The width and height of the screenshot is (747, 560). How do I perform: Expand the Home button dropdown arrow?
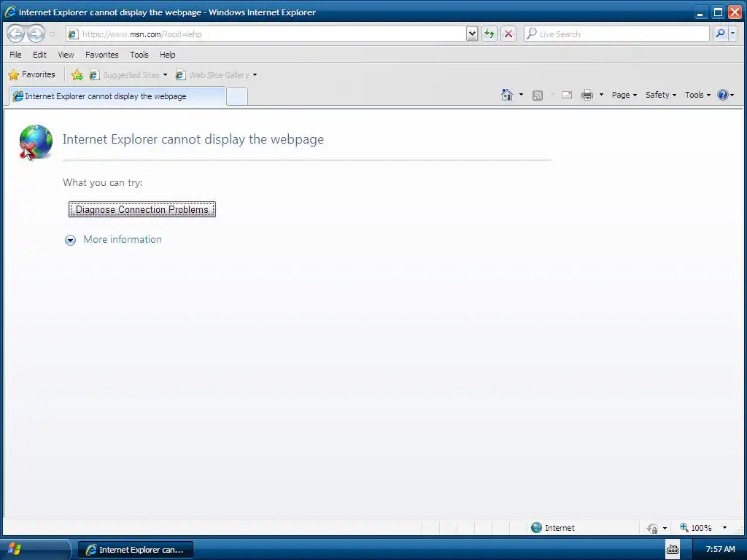(x=521, y=95)
